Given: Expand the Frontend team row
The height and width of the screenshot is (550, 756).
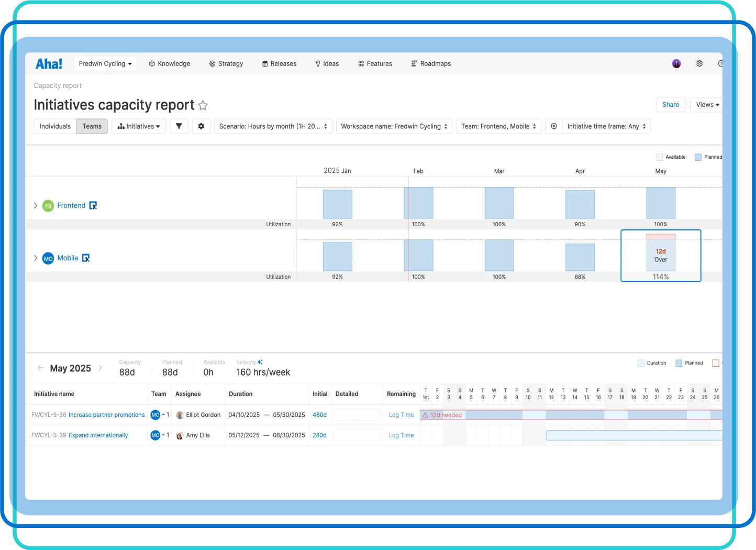Looking at the screenshot, I should point(36,205).
